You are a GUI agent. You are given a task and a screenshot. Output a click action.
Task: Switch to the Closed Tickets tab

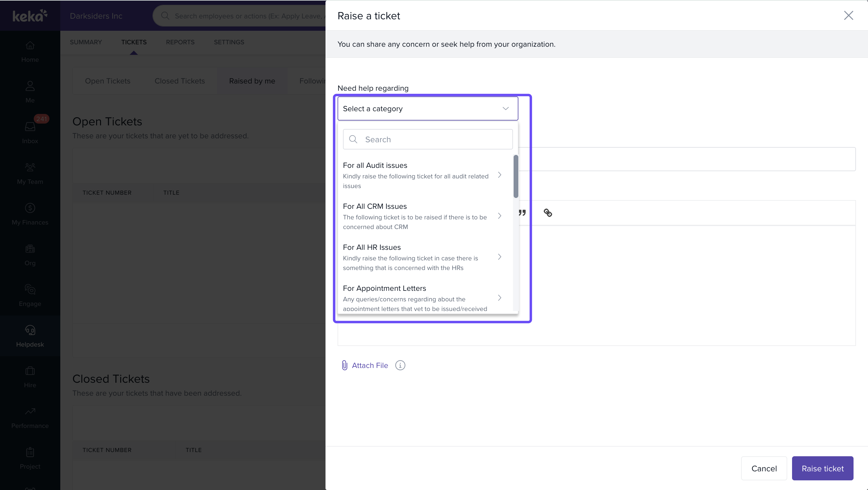[x=180, y=81]
